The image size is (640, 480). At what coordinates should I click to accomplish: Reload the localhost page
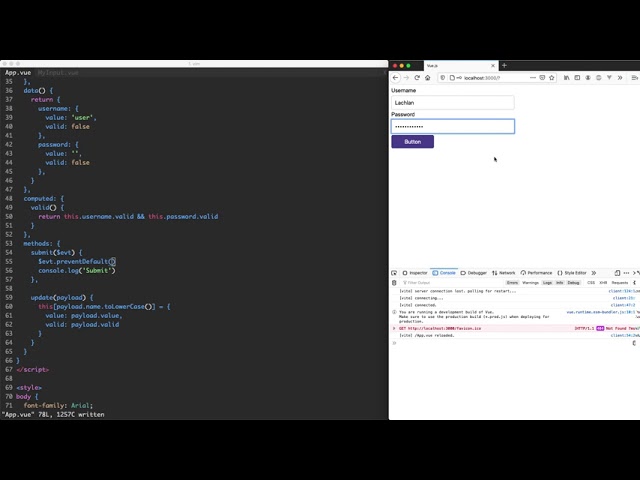point(417,78)
